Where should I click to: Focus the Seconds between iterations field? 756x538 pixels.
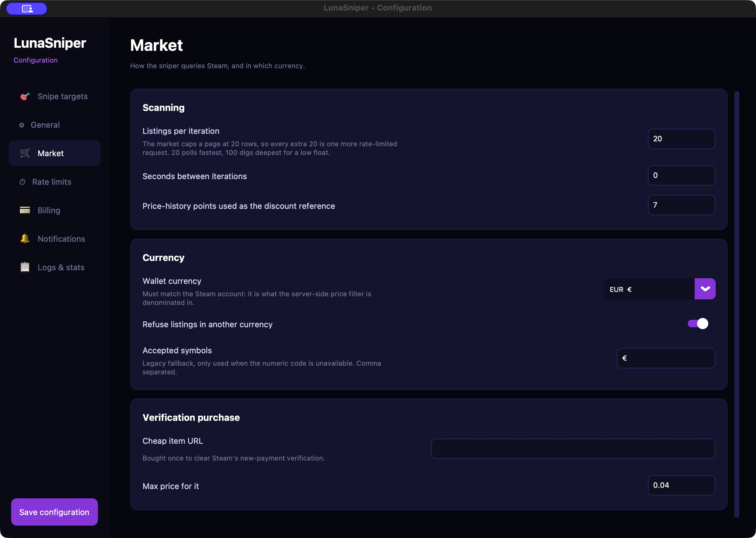pyautogui.click(x=681, y=175)
